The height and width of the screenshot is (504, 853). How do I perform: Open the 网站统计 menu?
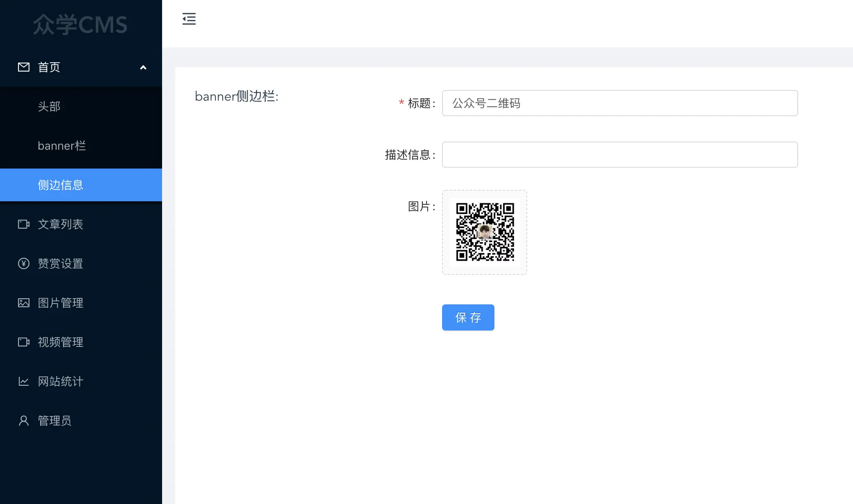(x=81, y=381)
